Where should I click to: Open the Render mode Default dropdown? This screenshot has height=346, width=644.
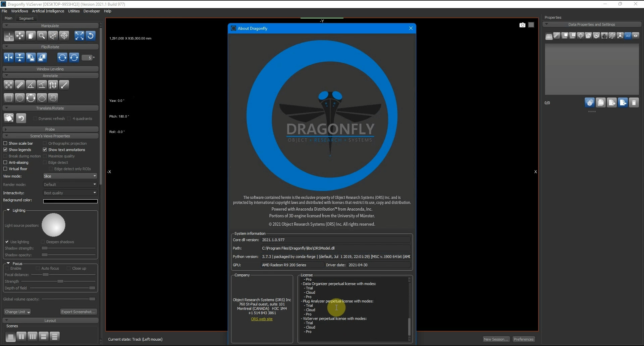click(70, 185)
